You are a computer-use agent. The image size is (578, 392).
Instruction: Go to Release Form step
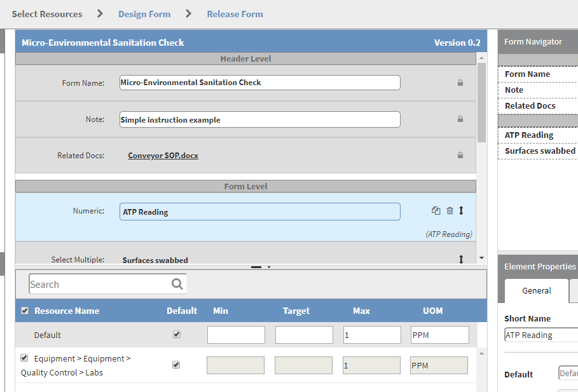point(235,14)
